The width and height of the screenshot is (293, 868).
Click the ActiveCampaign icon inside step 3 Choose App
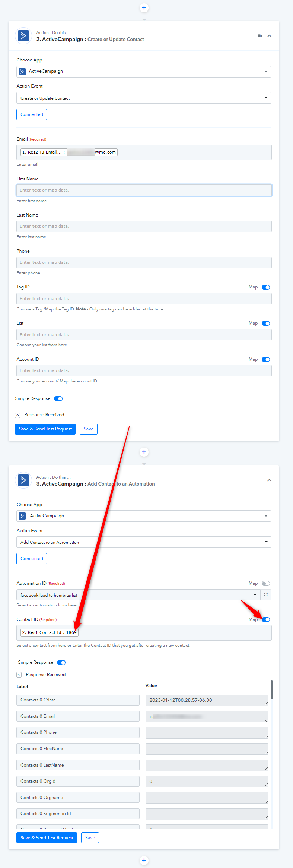22,516
